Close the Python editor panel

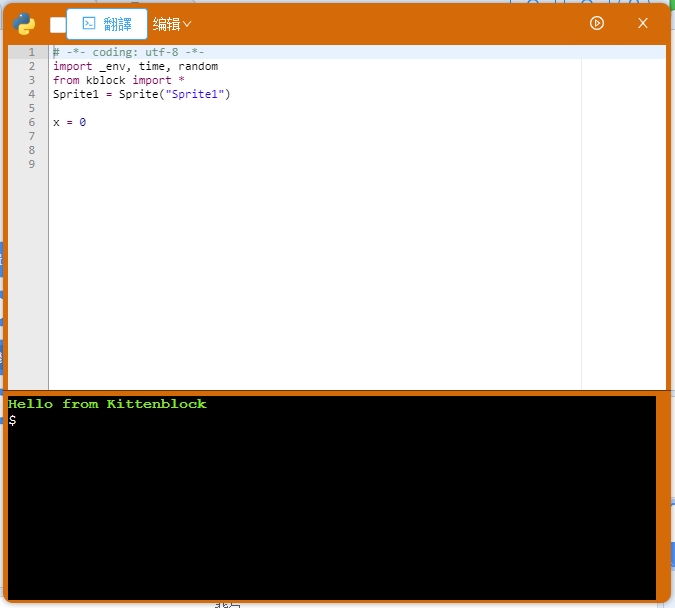click(x=643, y=23)
